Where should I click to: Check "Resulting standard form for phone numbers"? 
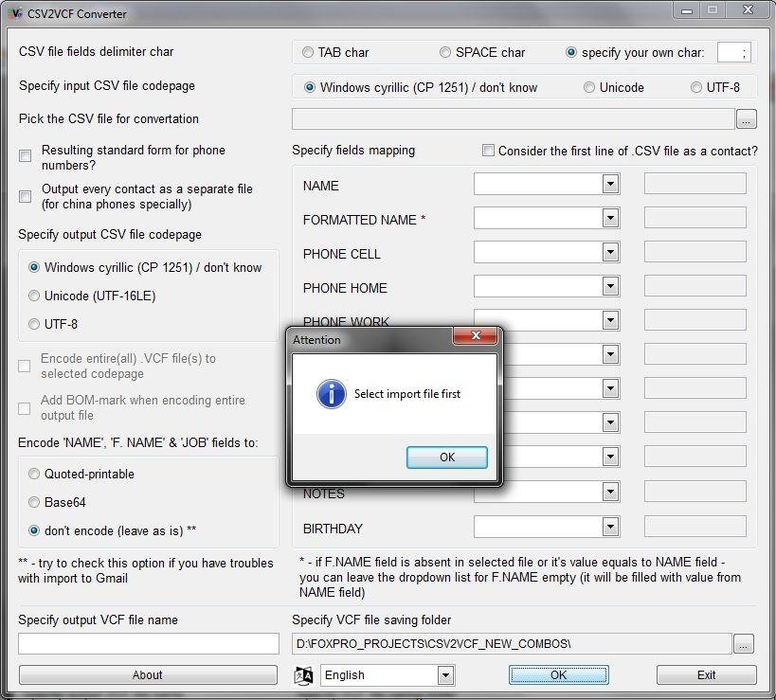pos(23,155)
